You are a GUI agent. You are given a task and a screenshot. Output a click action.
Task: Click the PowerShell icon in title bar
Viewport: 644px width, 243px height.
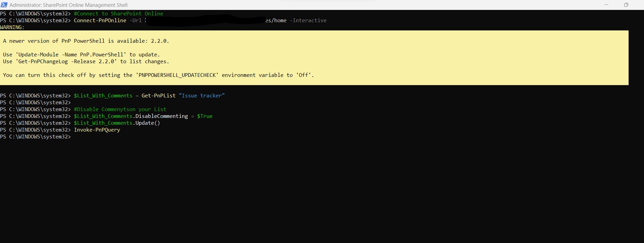4,5
